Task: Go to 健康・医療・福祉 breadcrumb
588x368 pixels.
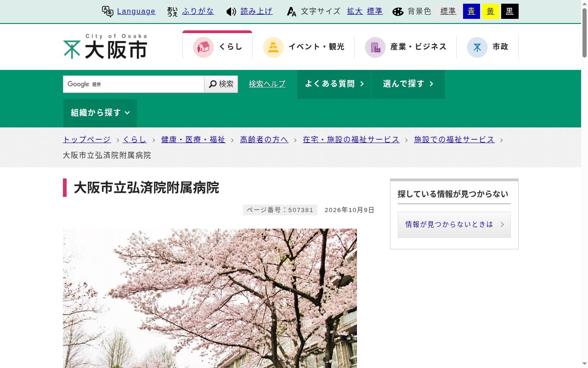Action: (x=193, y=140)
